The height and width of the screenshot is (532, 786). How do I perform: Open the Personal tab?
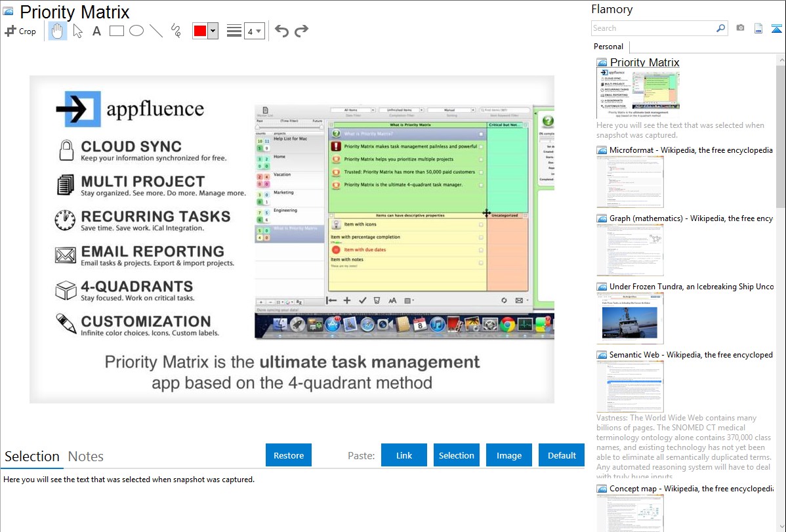[x=609, y=47]
